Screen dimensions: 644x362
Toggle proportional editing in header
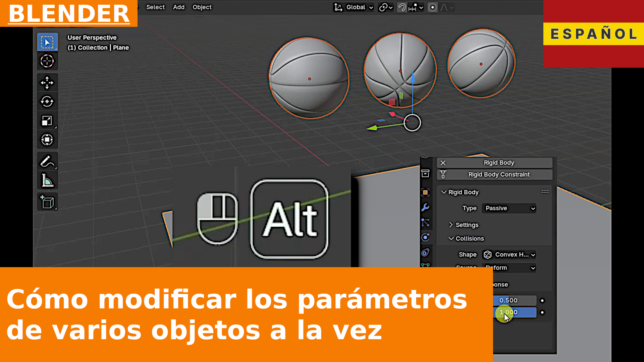point(433,7)
